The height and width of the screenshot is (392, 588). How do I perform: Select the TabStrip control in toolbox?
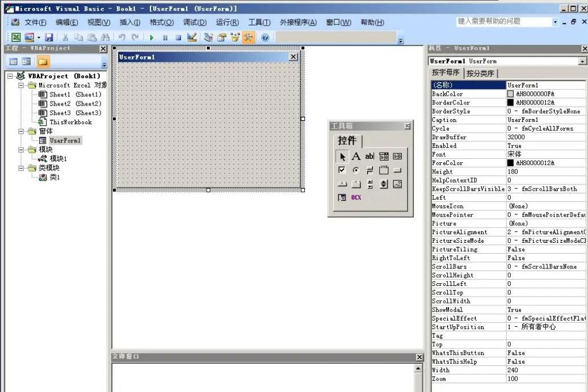point(342,184)
